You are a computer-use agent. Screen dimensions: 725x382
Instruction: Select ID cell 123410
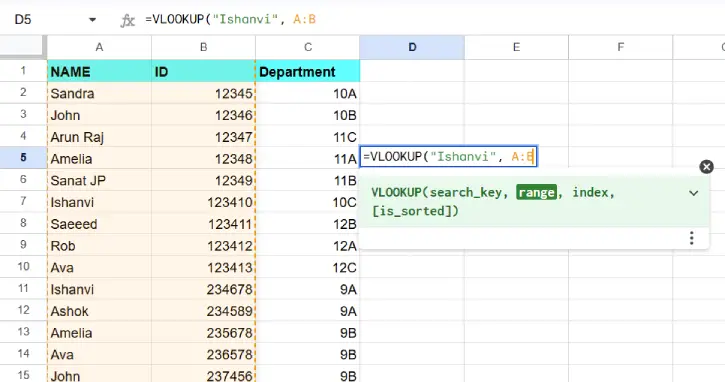click(x=203, y=202)
